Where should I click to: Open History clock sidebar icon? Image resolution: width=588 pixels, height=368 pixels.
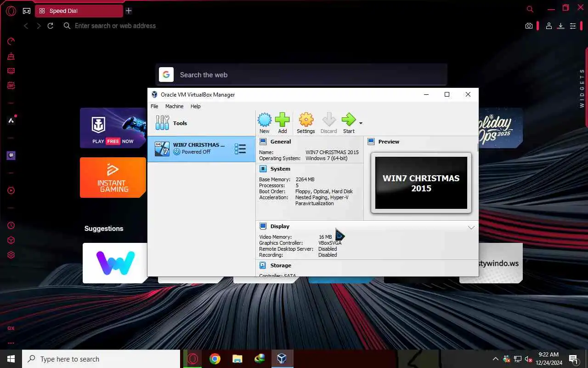(11, 225)
